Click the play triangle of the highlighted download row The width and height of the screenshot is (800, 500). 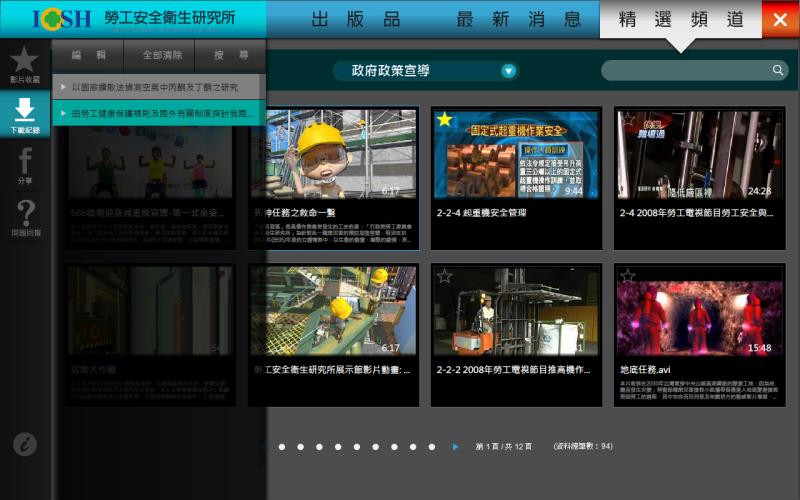coord(63,113)
